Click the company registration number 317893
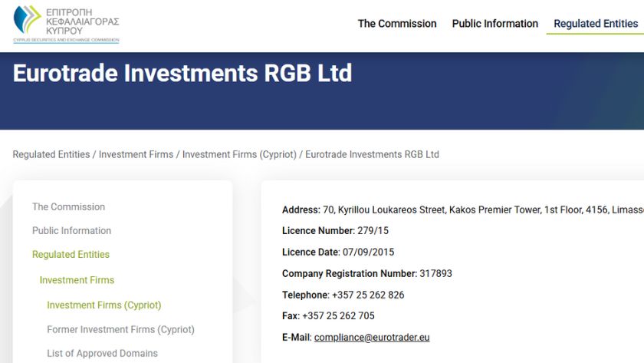Screen dimensions: 644x363 tap(435, 274)
